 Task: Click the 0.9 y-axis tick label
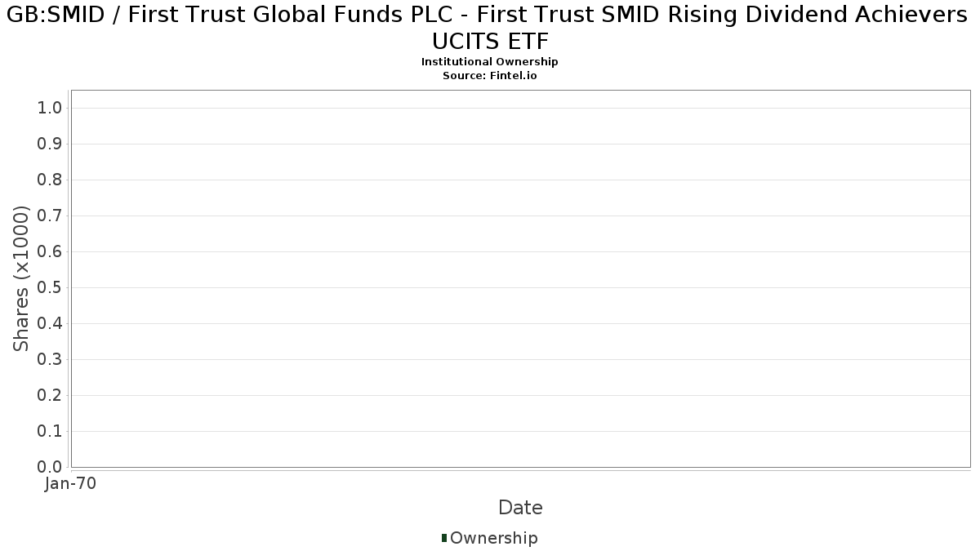click(x=50, y=144)
